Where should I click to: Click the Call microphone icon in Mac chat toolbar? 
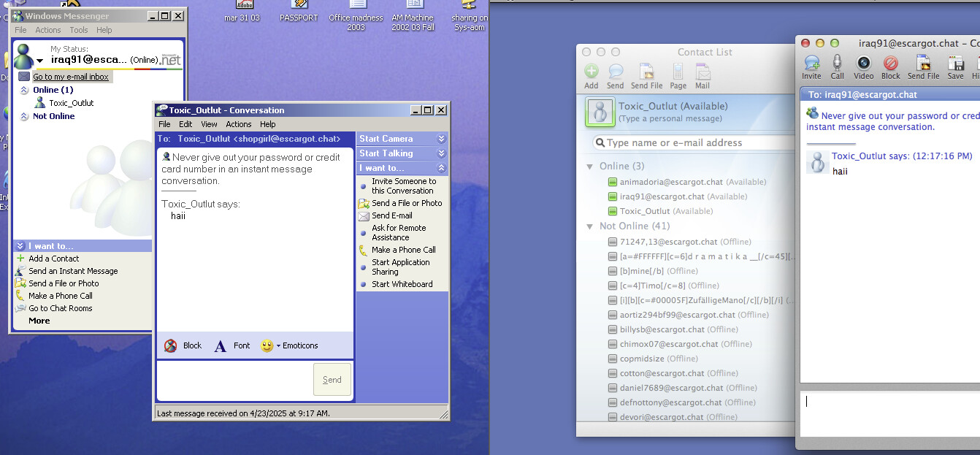tap(838, 63)
